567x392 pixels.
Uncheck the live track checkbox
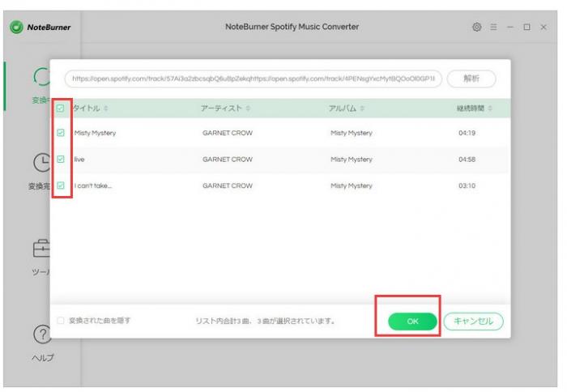tap(61, 159)
